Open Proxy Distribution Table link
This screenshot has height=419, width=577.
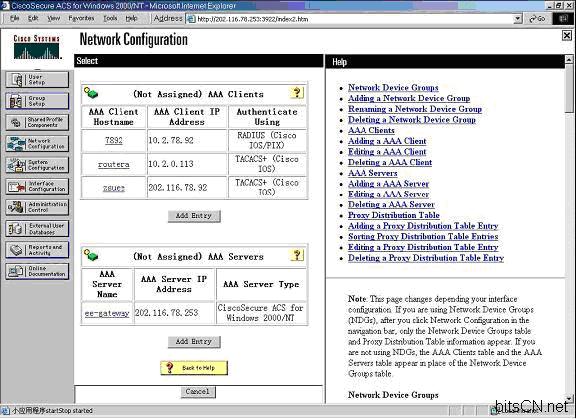click(394, 215)
